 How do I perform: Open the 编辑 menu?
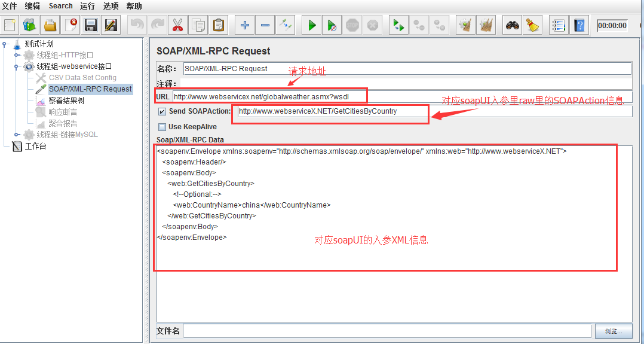pyautogui.click(x=32, y=6)
